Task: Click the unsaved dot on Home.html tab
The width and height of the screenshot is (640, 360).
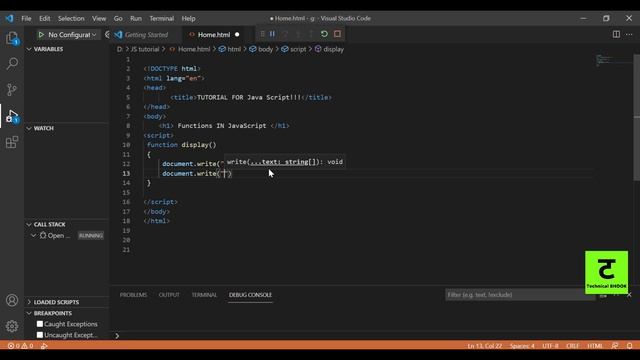Action: (x=237, y=35)
